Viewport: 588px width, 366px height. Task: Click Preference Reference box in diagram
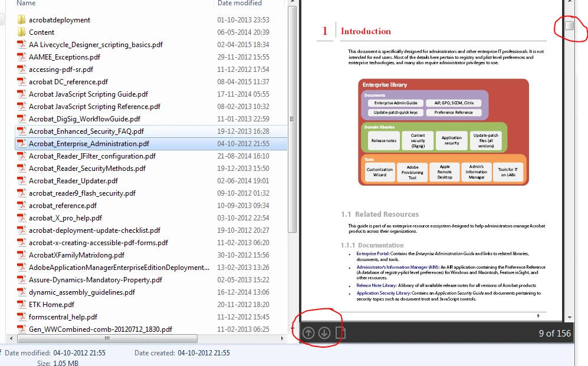tap(454, 113)
